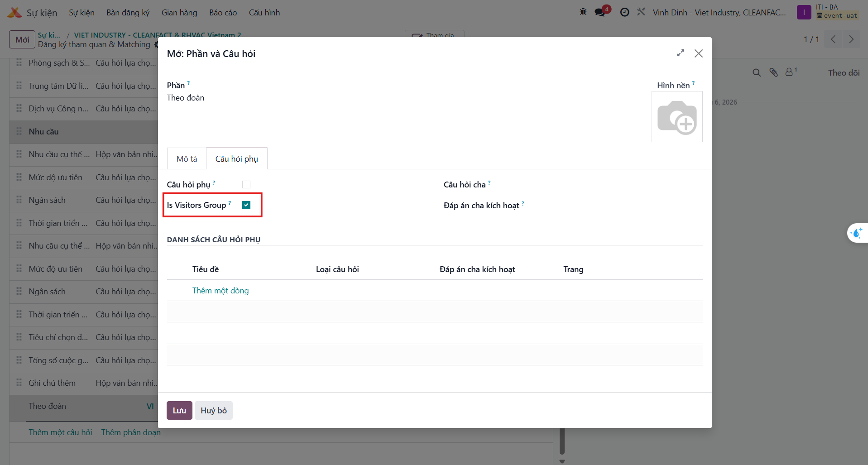This screenshot has height=465, width=868.
Task: Click the drag handle of the Nhu cầu row
Action: pos(19,131)
